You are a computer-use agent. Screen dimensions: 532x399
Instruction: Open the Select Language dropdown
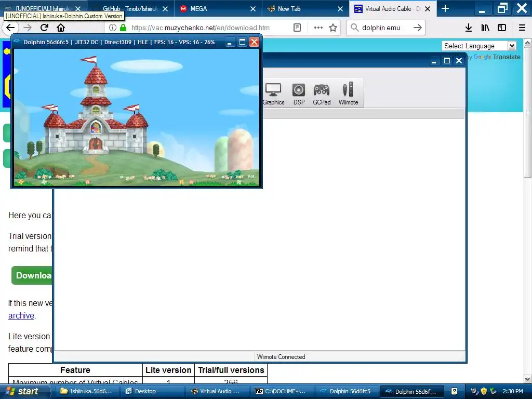pos(479,46)
